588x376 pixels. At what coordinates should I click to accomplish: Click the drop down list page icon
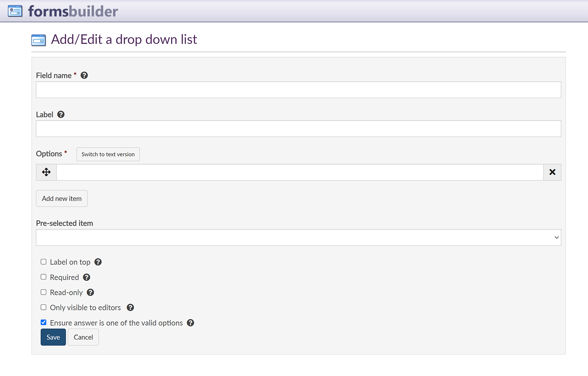[x=38, y=40]
